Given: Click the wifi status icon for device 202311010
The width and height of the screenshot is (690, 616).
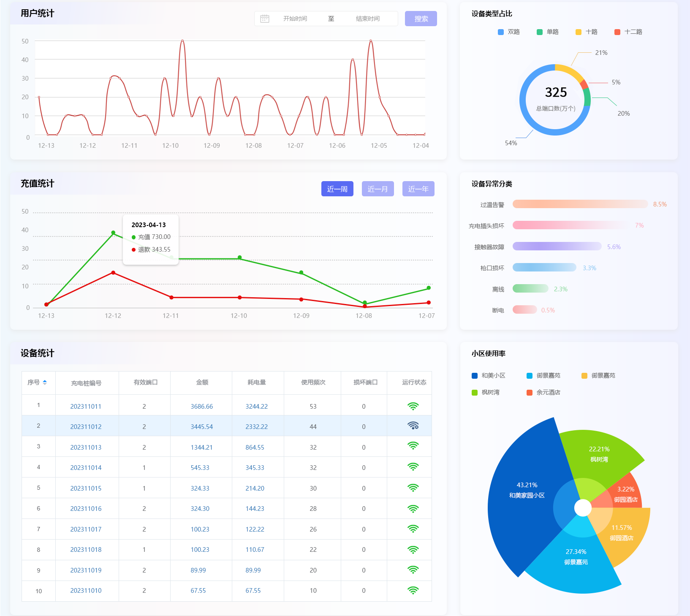Looking at the screenshot, I should pos(413,590).
